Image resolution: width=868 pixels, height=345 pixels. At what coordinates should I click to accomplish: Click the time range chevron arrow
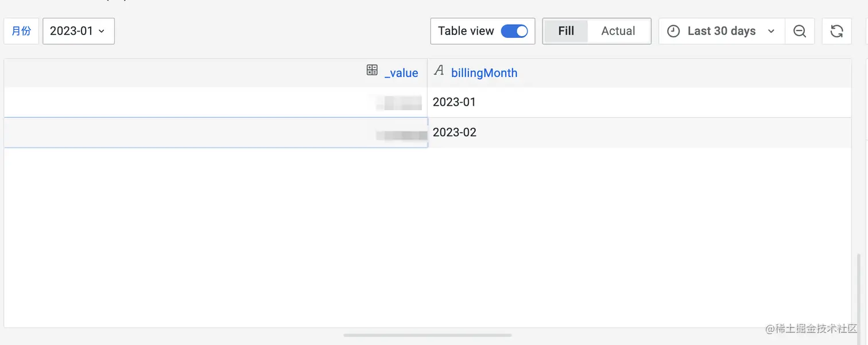click(x=772, y=32)
